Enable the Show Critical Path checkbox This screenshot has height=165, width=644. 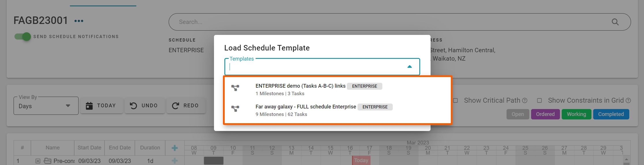point(455,101)
